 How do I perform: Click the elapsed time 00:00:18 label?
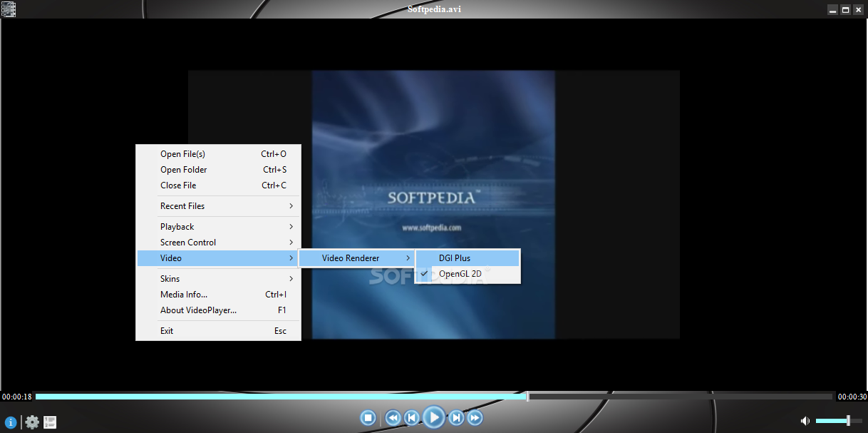(x=17, y=397)
